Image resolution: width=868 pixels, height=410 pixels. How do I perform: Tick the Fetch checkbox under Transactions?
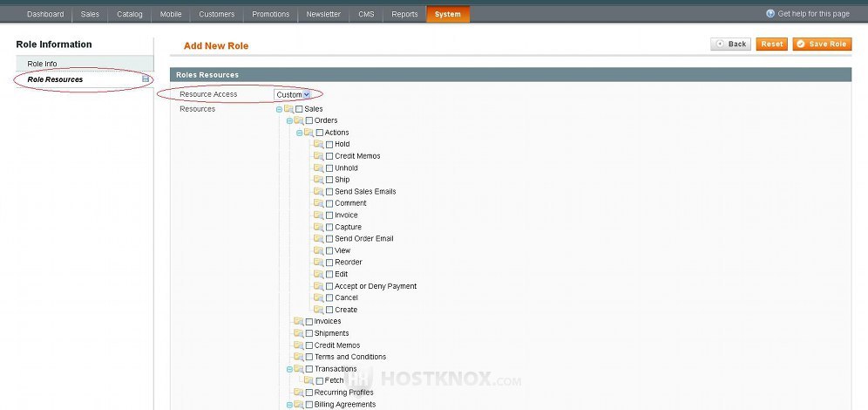320,381
